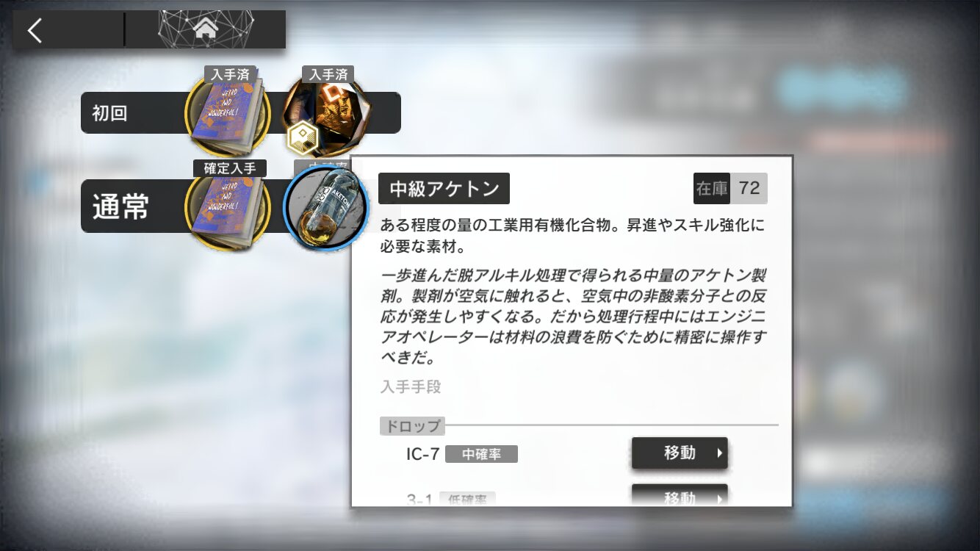Click the 移動 button for IC-7
The image size is (980, 551).
680,453
